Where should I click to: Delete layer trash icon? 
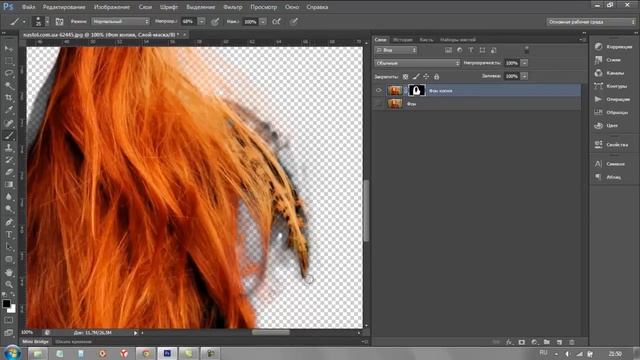click(572, 342)
